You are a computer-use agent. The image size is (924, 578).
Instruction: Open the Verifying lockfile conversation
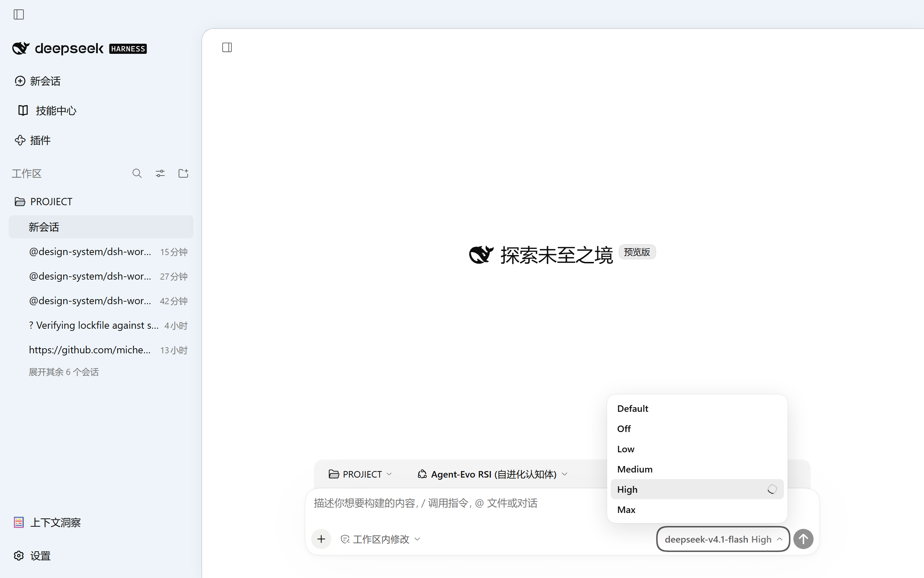coord(101,325)
